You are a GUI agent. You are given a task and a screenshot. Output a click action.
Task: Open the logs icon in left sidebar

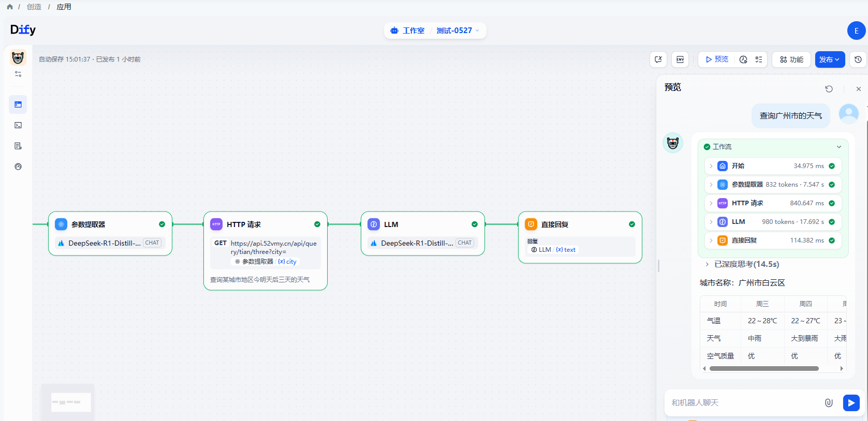[x=18, y=146]
